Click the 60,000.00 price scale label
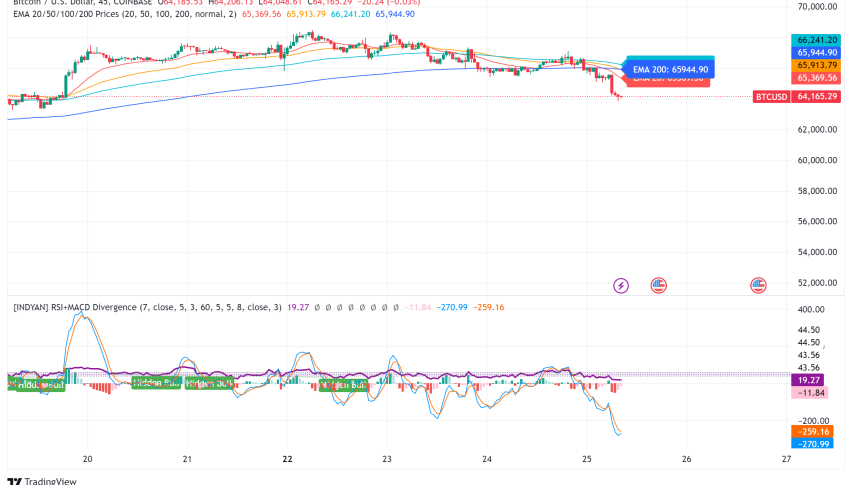The height and width of the screenshot is (485, 852). point(817,160)
